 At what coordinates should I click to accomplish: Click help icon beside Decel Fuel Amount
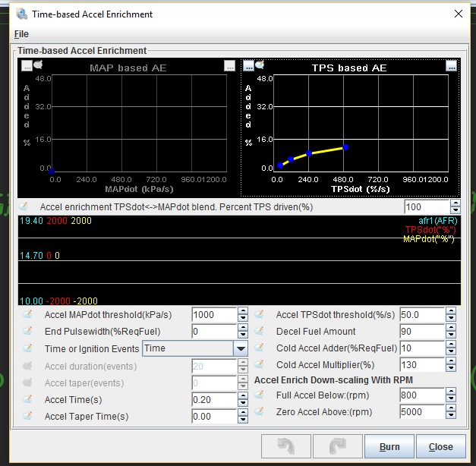pyautogui.click(x=260, y=332)
